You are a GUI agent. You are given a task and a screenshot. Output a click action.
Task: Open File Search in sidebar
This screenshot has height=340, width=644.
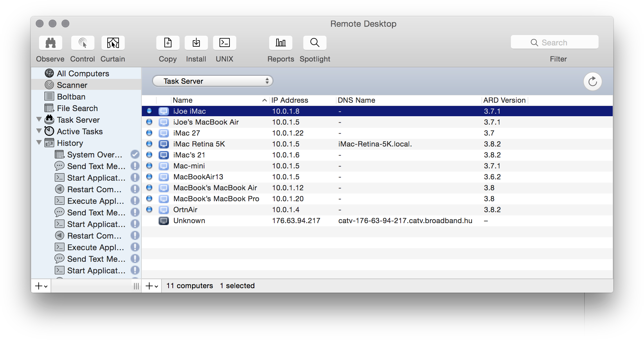pos(86,108)
